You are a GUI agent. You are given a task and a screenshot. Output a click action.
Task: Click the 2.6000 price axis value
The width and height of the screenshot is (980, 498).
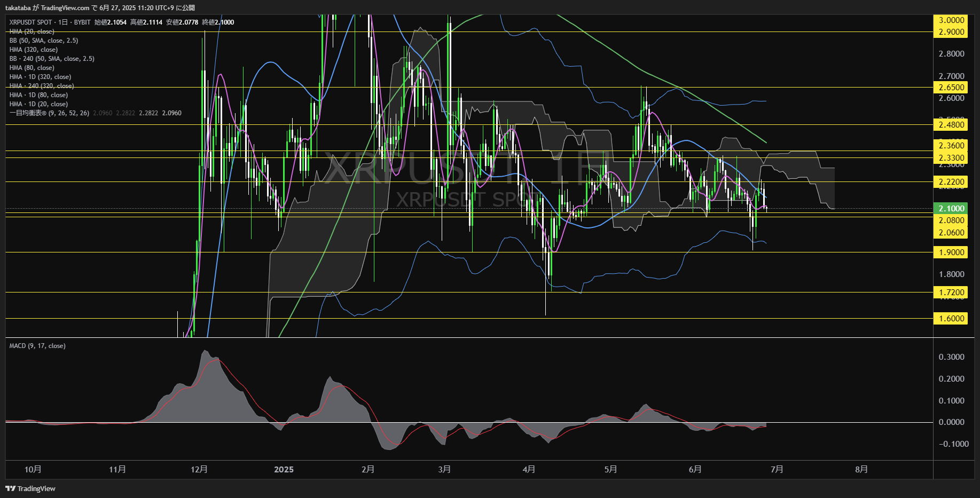tap(952, 98)
